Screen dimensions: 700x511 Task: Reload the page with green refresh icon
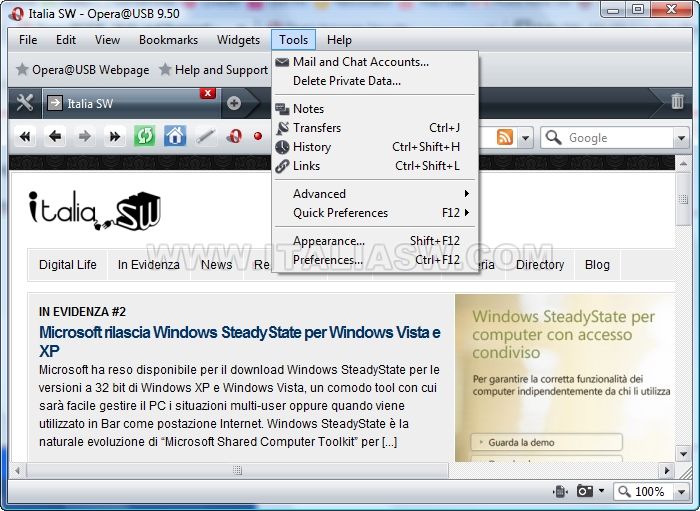click(x=145, y=136)
